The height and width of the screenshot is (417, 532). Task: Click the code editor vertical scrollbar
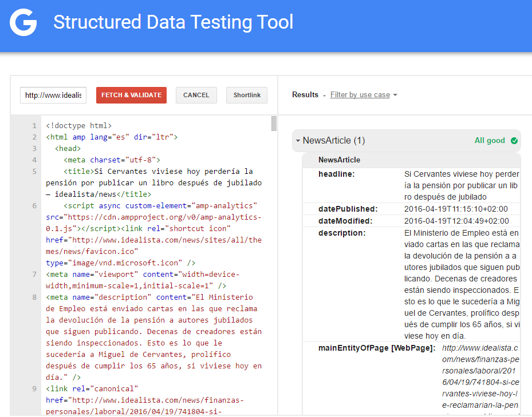tap(274, 124)
